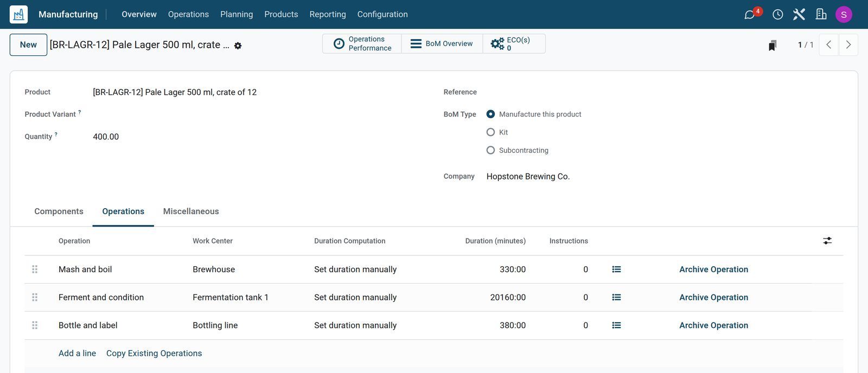Open the company switcher building icon
Image resolution: width=868 pixels, height=373 pixels.
pyautogui.click(x=821, y=14)
